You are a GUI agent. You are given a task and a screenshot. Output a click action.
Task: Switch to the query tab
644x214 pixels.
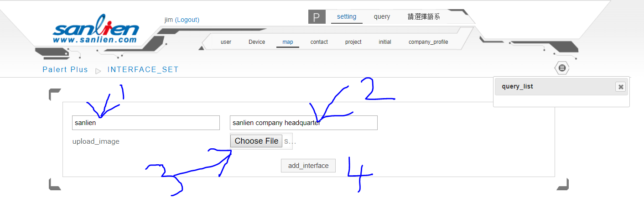click(382, 17)
